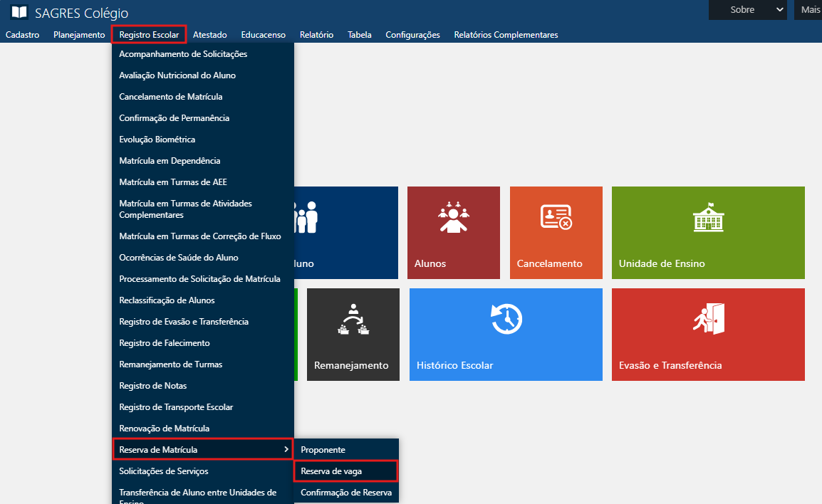Choose Confirmação de Reserva in the submenu
The image size is (822, 504).
tap(346, 493)
